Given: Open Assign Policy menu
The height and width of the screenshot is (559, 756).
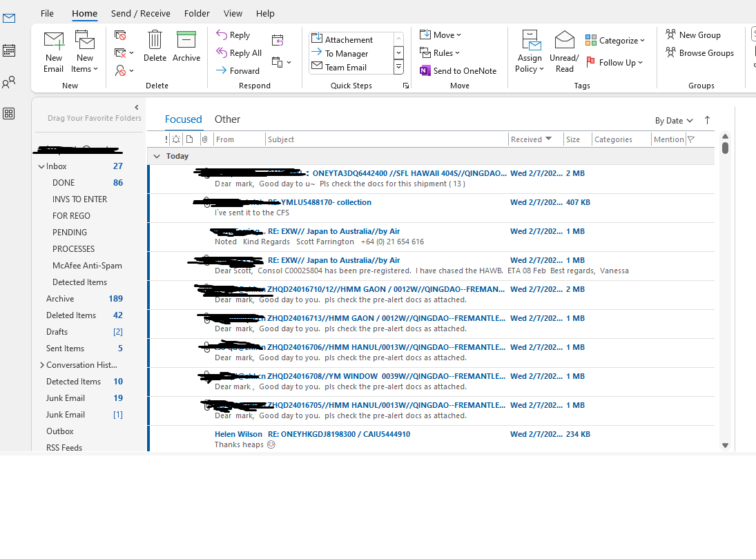Looking at the screenshot, I should pos(530,52).
